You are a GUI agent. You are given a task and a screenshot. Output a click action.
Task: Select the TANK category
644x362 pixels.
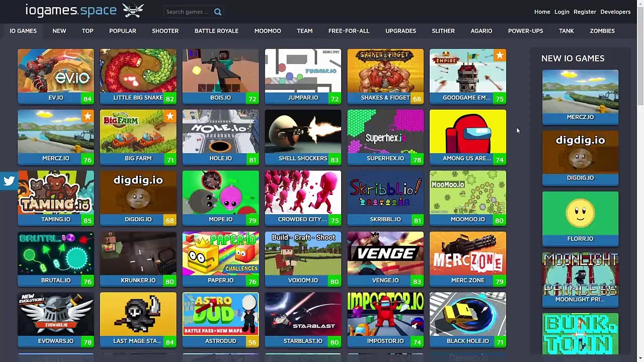pos(567,31)
